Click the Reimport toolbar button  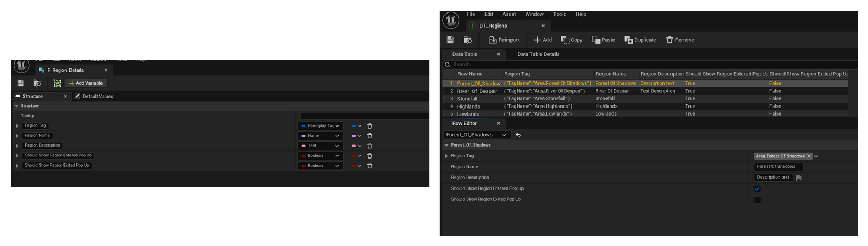[503, 40]
